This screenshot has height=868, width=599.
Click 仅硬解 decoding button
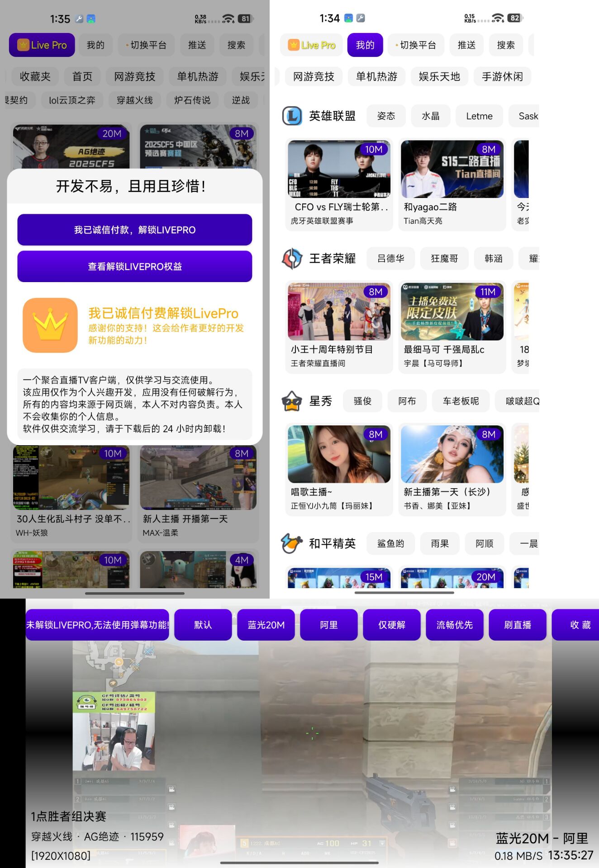[x=392, y=625]
